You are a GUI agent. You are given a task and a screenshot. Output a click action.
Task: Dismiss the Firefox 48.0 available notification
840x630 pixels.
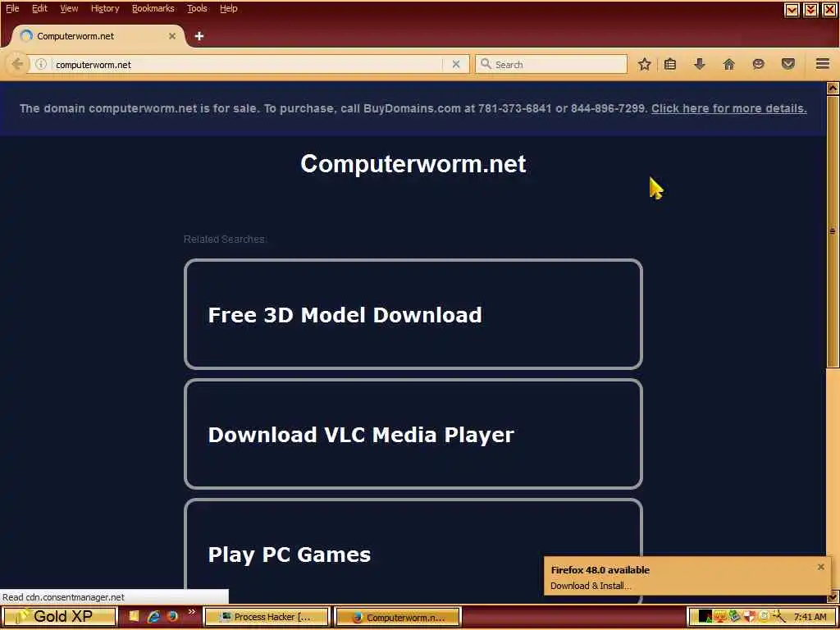pos(820,567)
